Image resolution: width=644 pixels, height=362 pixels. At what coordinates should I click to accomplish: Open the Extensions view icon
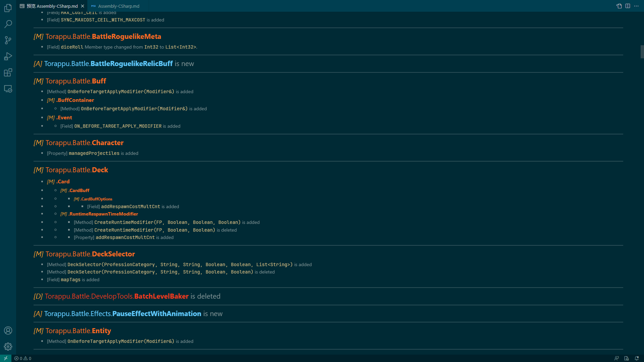(x=8, y=72)
